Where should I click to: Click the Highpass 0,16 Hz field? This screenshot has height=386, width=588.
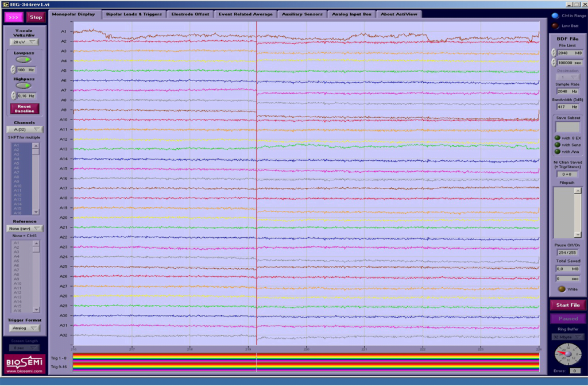pos(26,96)
